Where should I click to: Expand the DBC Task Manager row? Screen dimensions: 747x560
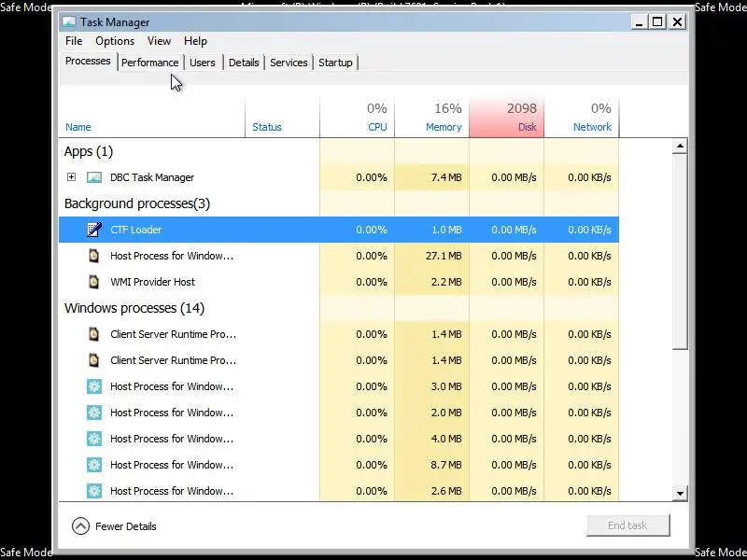(72, 177)
